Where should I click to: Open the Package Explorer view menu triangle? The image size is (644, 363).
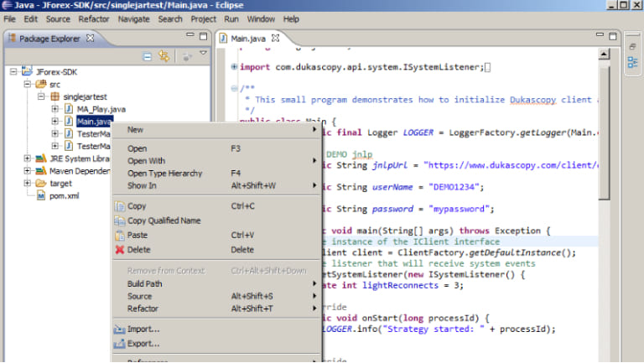[203, 54]
